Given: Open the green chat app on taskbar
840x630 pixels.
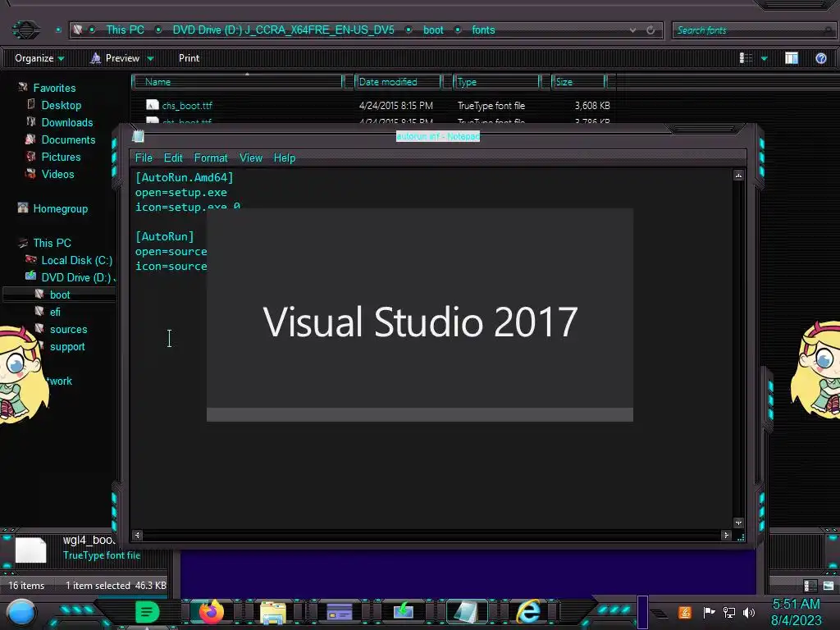Looking at the screenshot, I should tap(147, 612).
